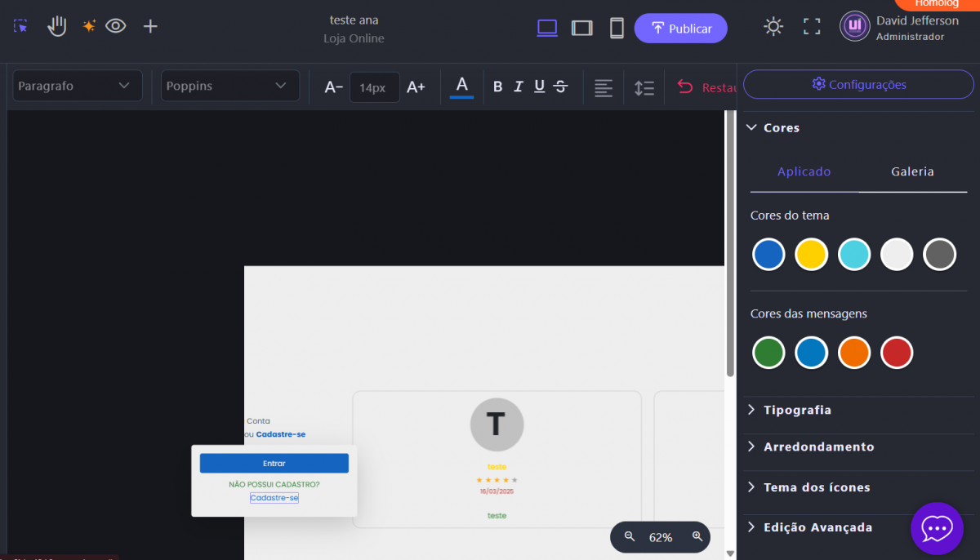Switch to the Galeria tab

[912, 171]
